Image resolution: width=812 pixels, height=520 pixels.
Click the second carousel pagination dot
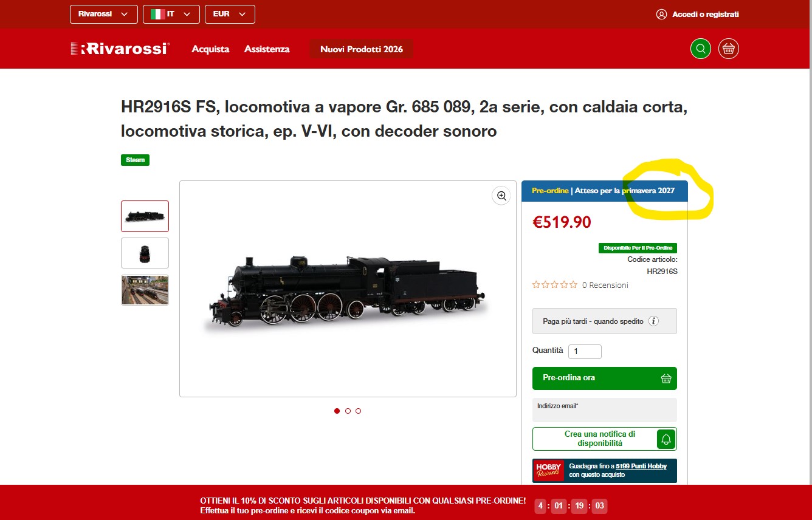(x=348, y=411)
